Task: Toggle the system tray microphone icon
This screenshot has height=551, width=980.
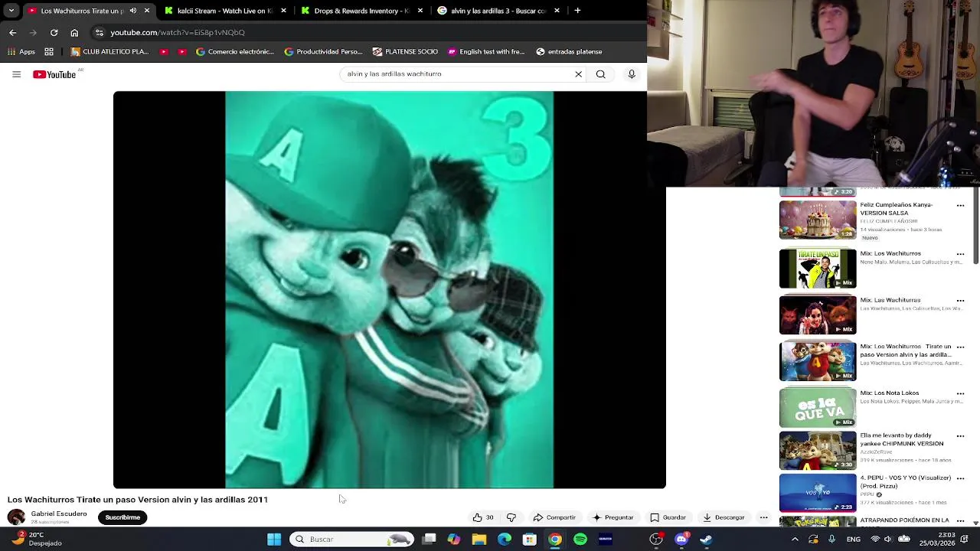Action: click(x=831, y=540)
